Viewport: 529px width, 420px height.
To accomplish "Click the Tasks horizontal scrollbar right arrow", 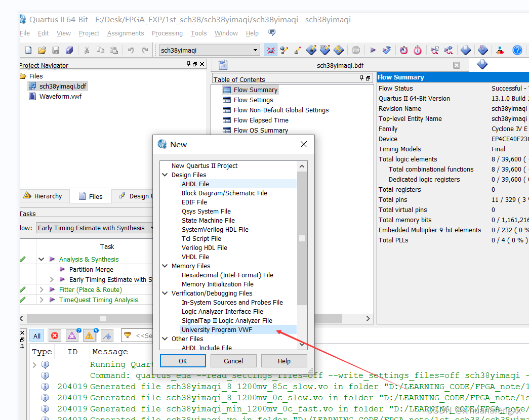I will (368, 318).
